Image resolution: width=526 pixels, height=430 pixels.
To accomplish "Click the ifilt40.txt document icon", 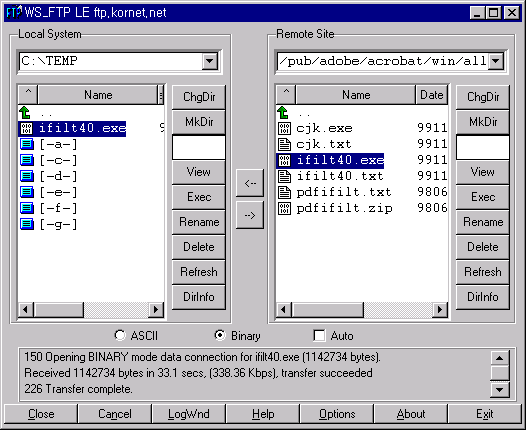I will [x=284, y=176].
